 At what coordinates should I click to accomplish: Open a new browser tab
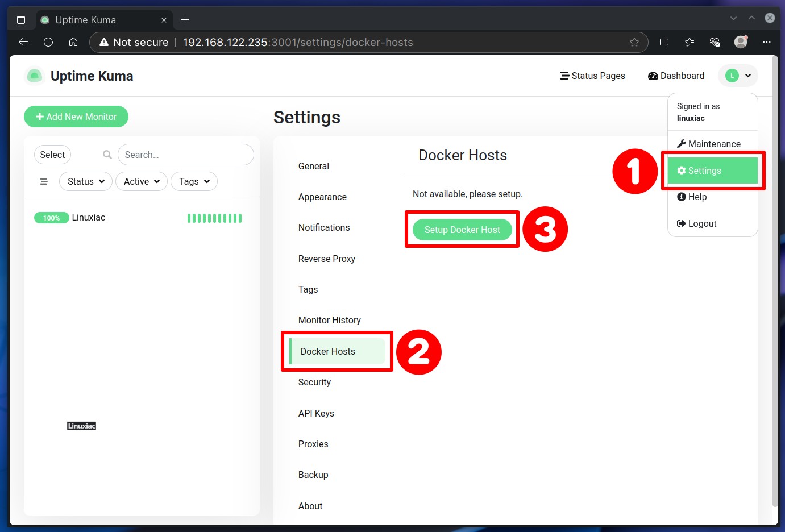[x=185, y=20]
